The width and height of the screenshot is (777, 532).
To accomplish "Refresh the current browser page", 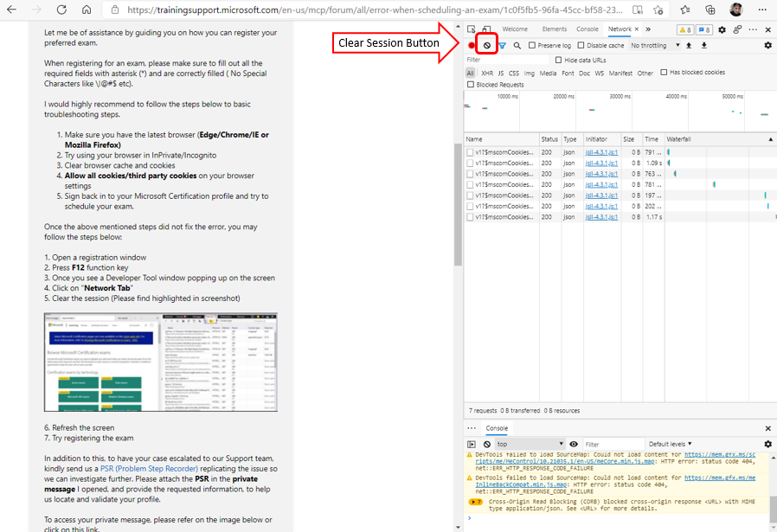I will [x=61, y=10].
